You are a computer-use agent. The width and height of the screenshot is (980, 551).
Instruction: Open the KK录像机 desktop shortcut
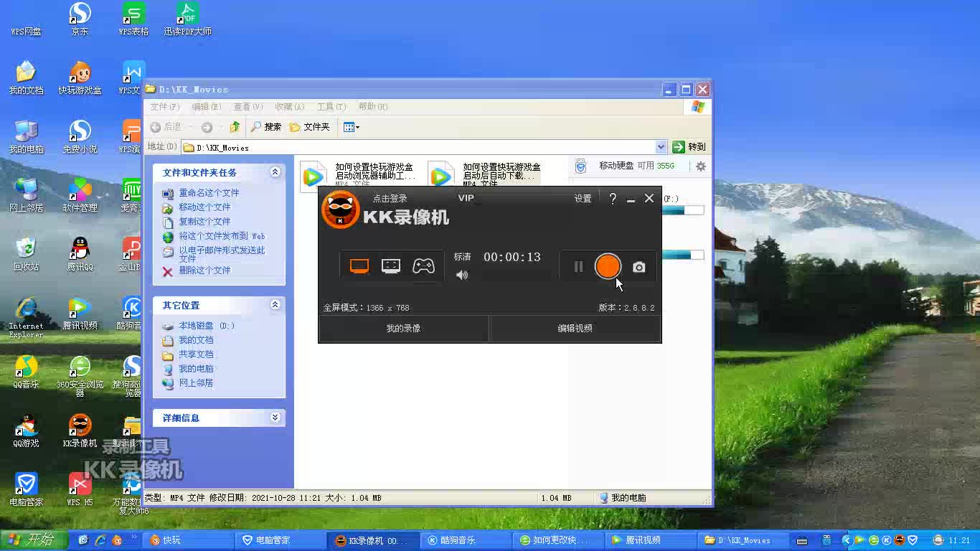80,430
